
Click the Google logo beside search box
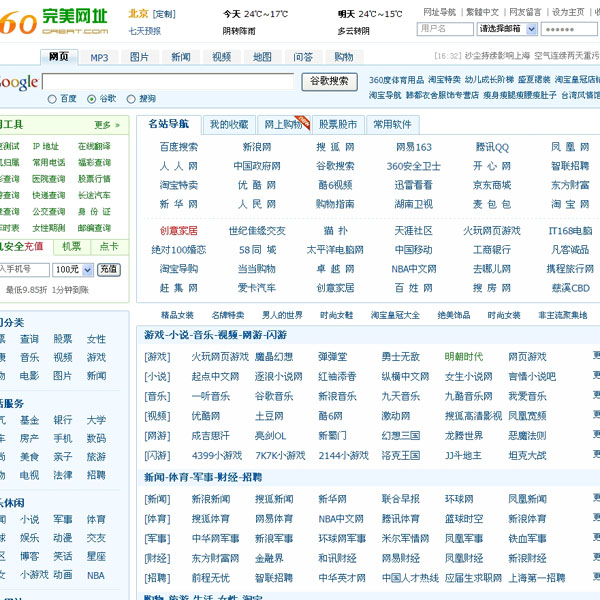(19, 83)
